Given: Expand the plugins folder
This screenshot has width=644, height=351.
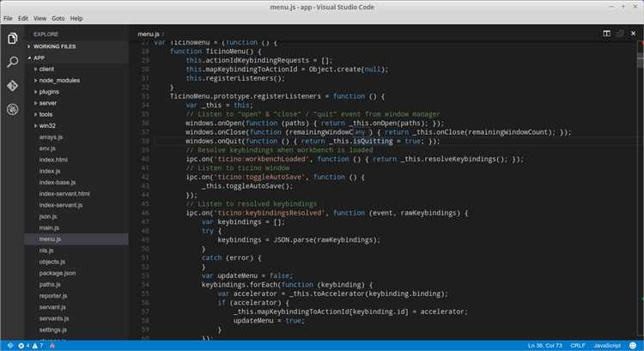Looking at the screenshot, I should (x=49, y=91).
